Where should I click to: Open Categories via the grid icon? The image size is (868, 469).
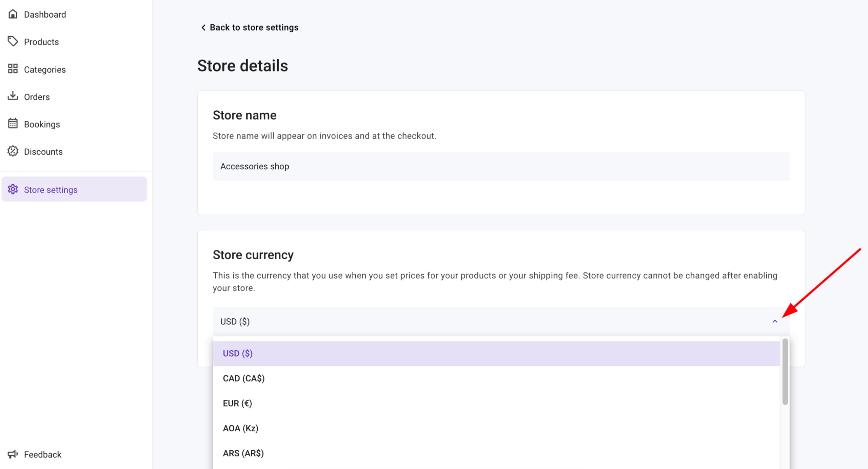[13, 69]
